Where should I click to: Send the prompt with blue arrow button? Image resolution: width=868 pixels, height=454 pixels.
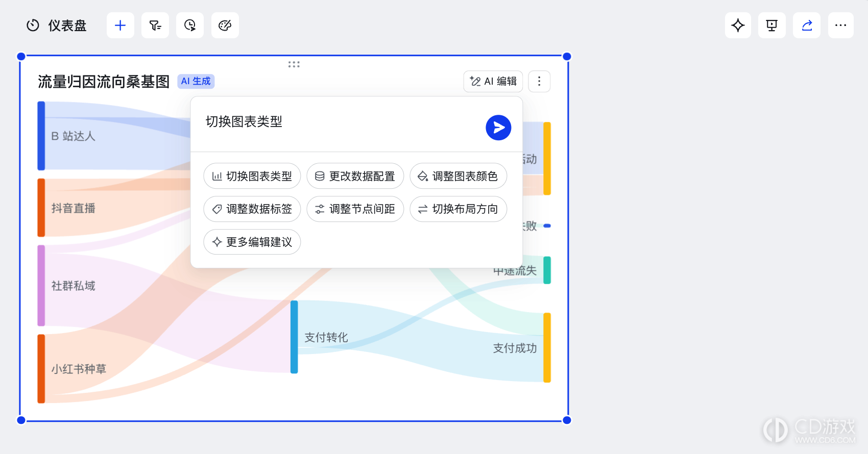(498, 128)
